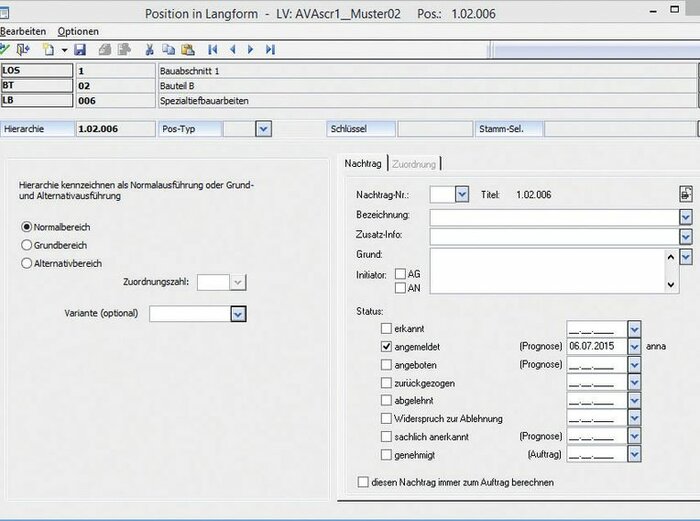This screenshot has height=521, width=700.
Task: Open the Pos-Typ dropdown
Action: (263, 129)
